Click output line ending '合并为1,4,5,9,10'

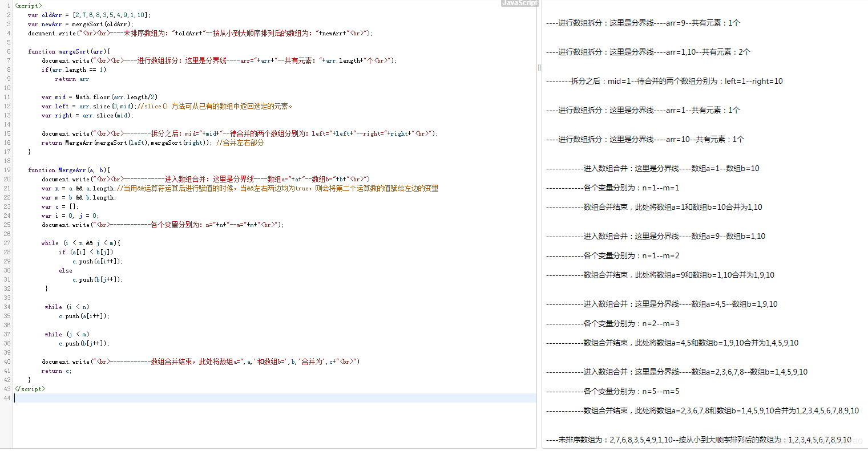pos(672,343)
